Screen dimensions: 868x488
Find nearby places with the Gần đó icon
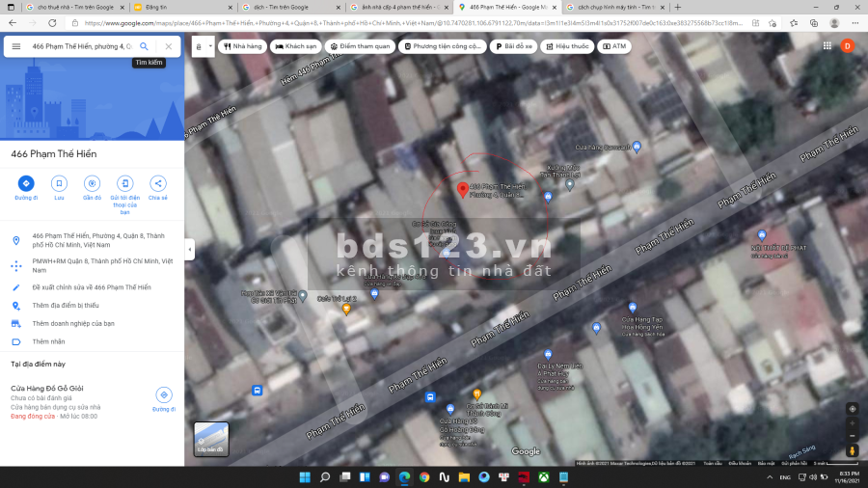coord(92,183)
